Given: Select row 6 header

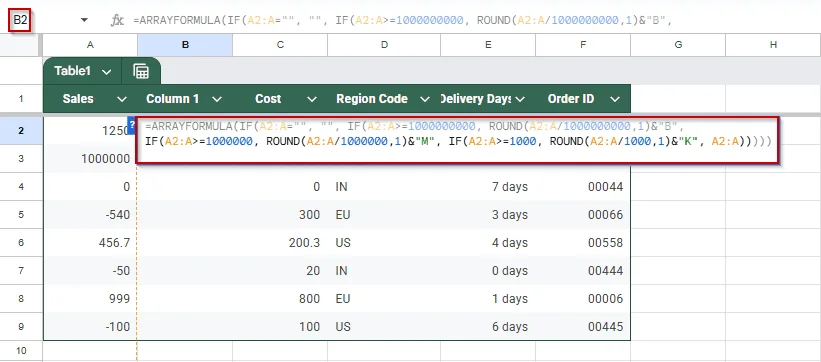Looking at the screenshot, I should [21, 243].
